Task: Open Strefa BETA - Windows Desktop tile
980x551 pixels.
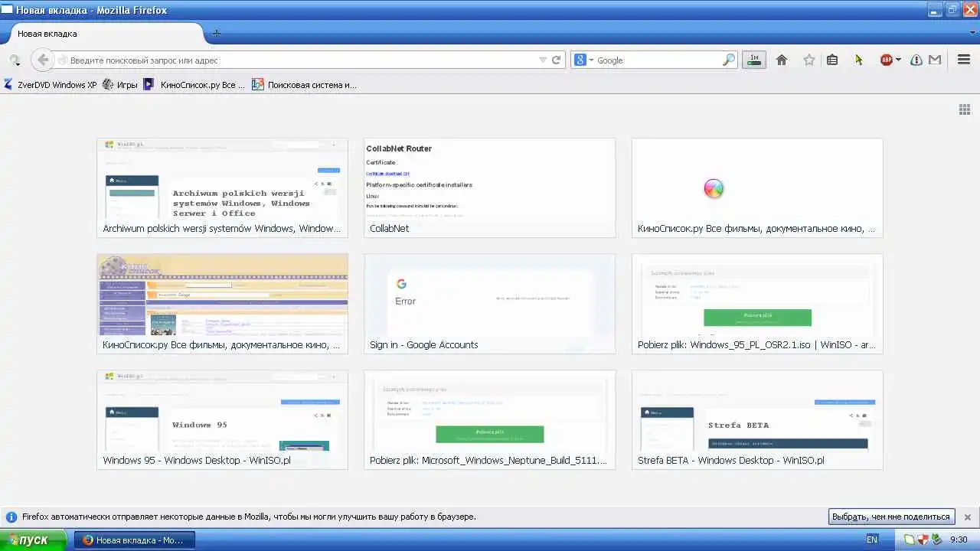Action: coord(757,419)
